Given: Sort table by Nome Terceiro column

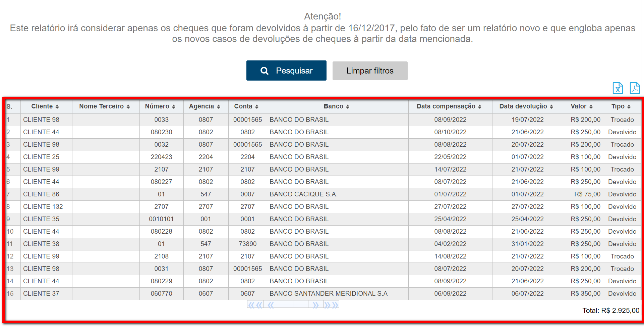Looking at the screenshot, I should 104,106.
